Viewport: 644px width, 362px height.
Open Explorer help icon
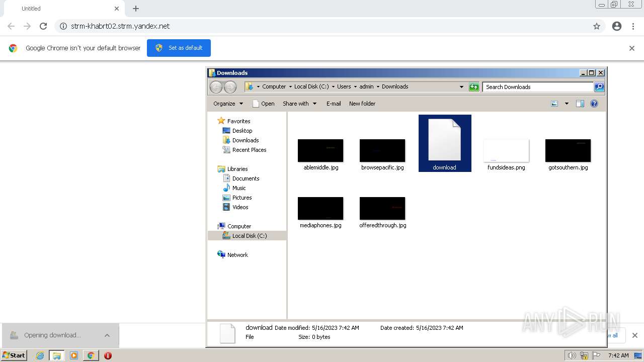(594, 104)
